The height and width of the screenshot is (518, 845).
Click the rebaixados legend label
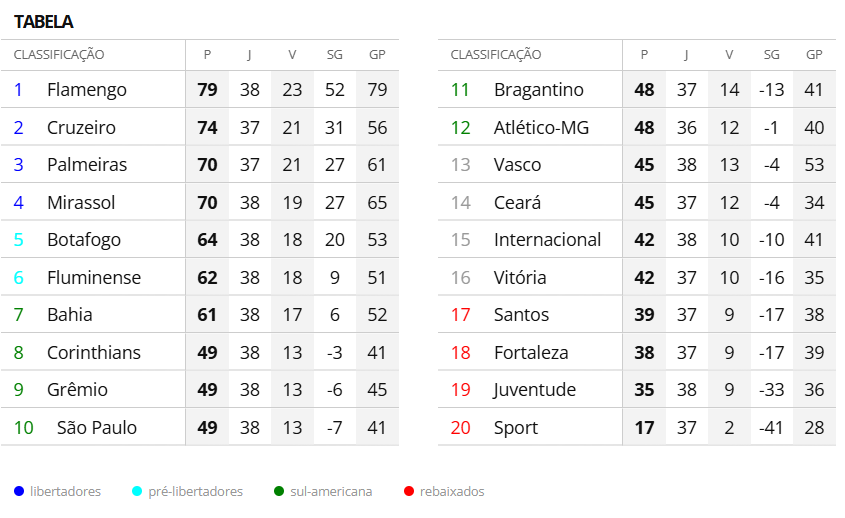tap(452, 491)
